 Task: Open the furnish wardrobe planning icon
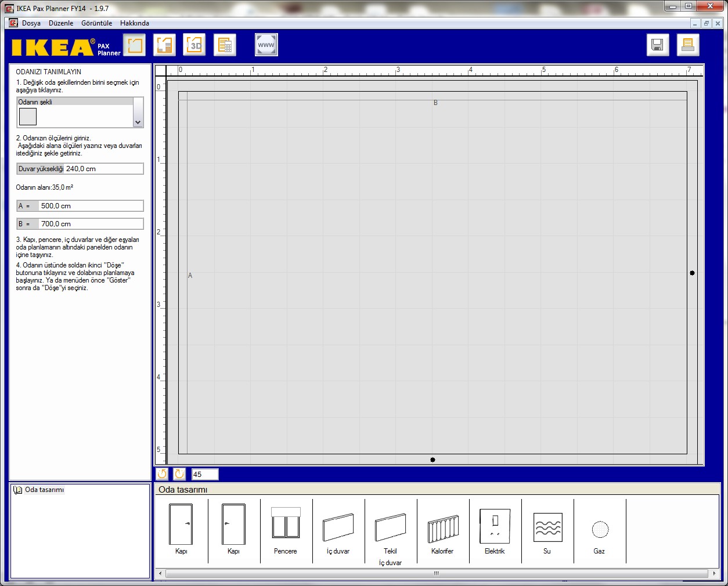[165, 45]
